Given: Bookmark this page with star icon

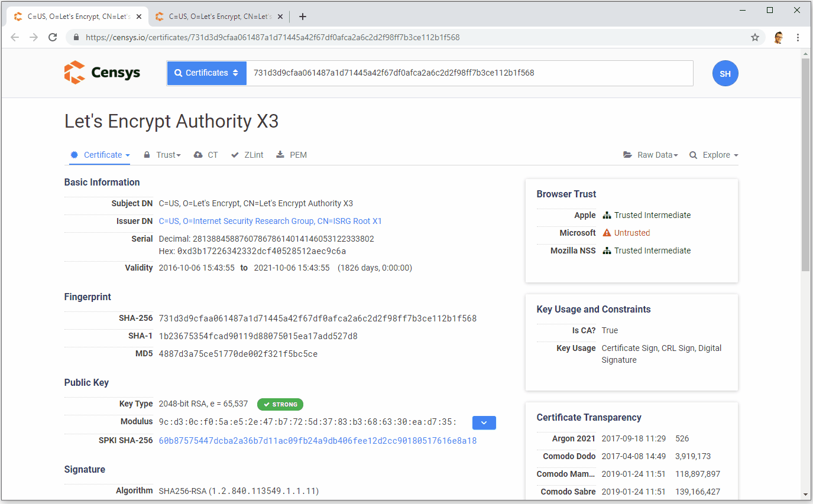Looking at the screenshot, I should tap(755, 37).
